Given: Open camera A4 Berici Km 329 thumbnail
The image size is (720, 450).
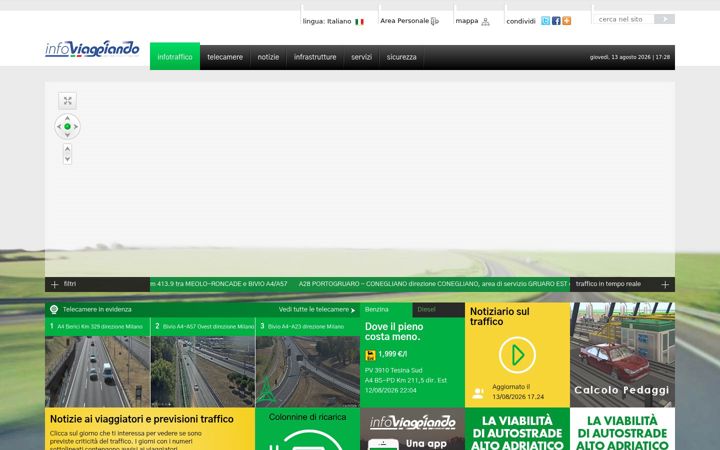Looking at the screenshot, I should 97,371.
